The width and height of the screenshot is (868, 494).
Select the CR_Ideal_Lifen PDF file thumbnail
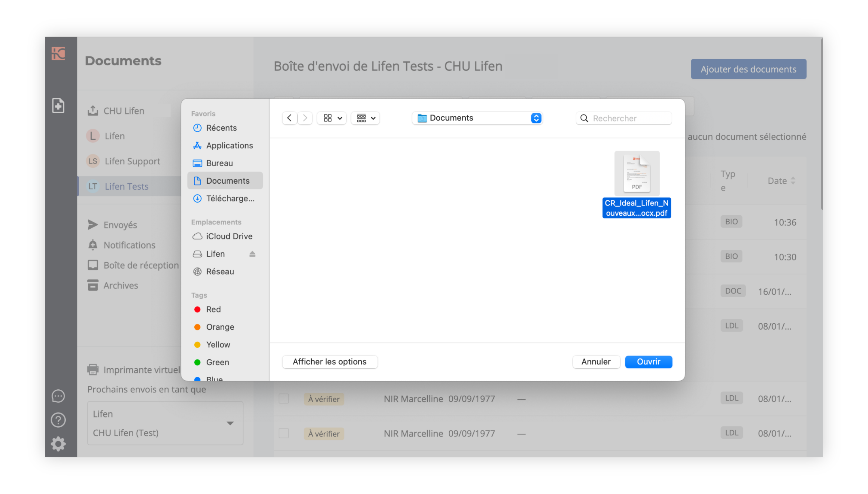pyautogui.click(x=637, y=173)
